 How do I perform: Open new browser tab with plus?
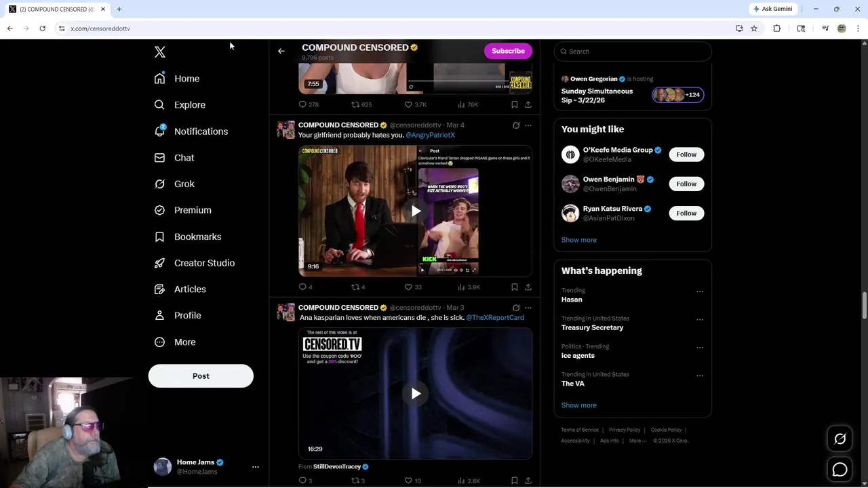tap(119, 9)
